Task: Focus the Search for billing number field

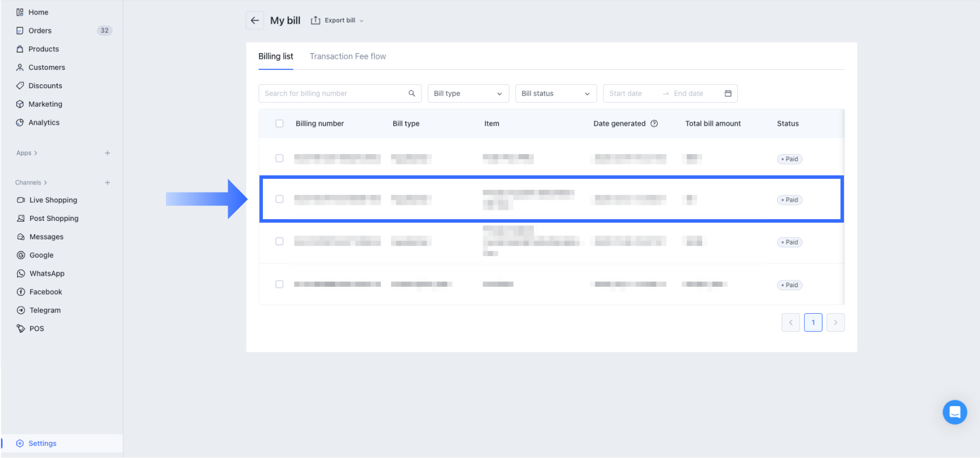Action: [333, 93]
